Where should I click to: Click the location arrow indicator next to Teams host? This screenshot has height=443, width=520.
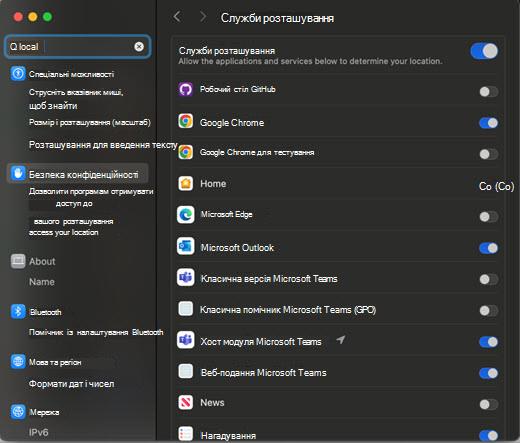(x=340, y=340)
